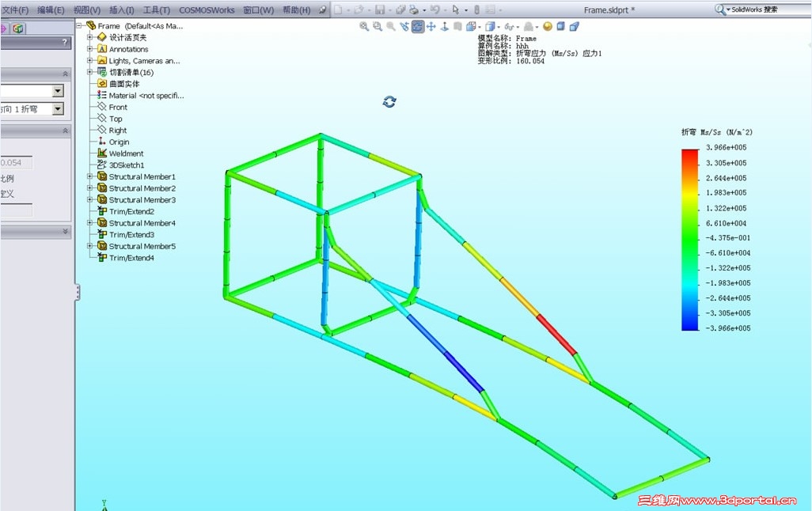Viewport: 812px width, 511px height.
Task: Collapse the second property panel section chevron
Action: click(65, 131)
